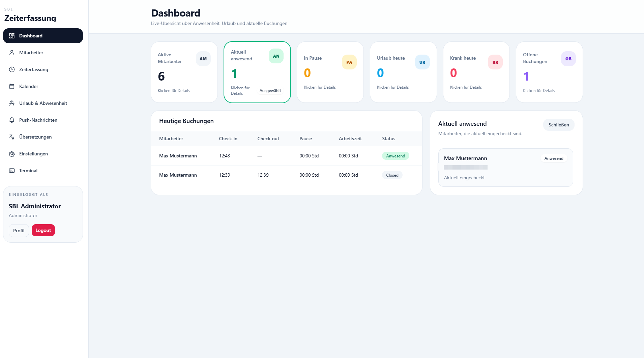Click the Max Mustermann row with Closed status
The image size is (644, 358).
point(287,175)
